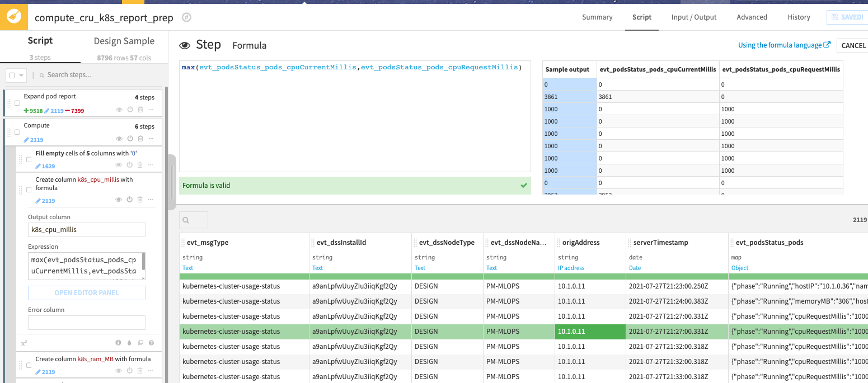Open more options for Expand pod report
Screen dimensions: 868x383
[x=151, y=110]
